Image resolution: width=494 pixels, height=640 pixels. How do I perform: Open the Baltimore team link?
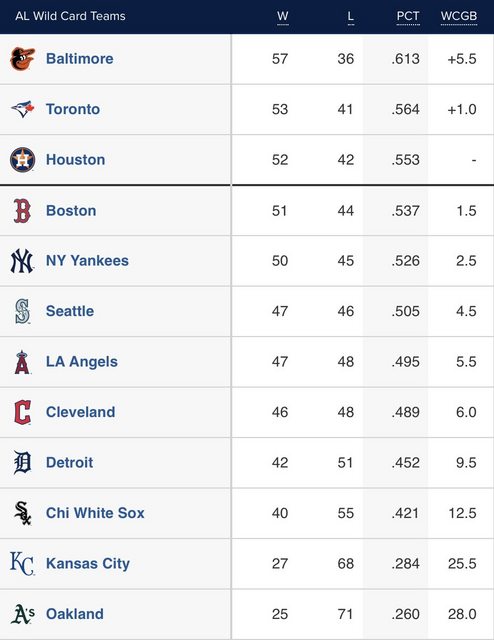(80, 59)
